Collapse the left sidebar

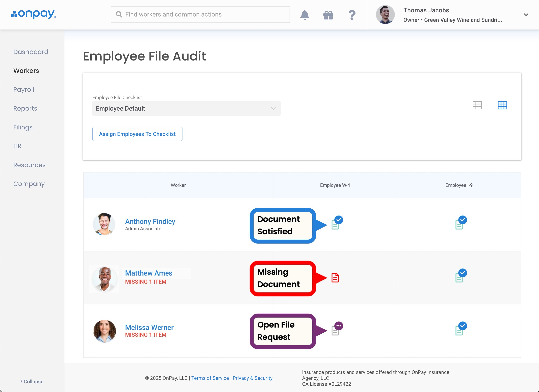(32, 381)
